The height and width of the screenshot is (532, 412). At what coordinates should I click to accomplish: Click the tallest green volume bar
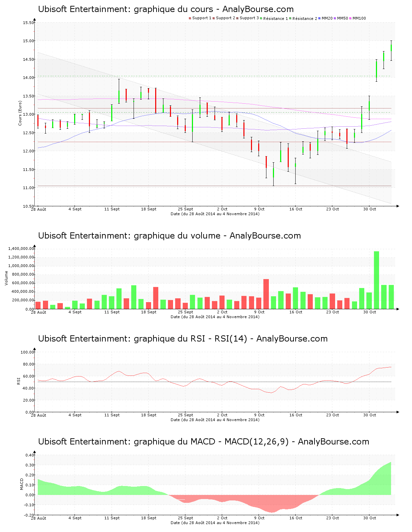click(x=377, y=280)
